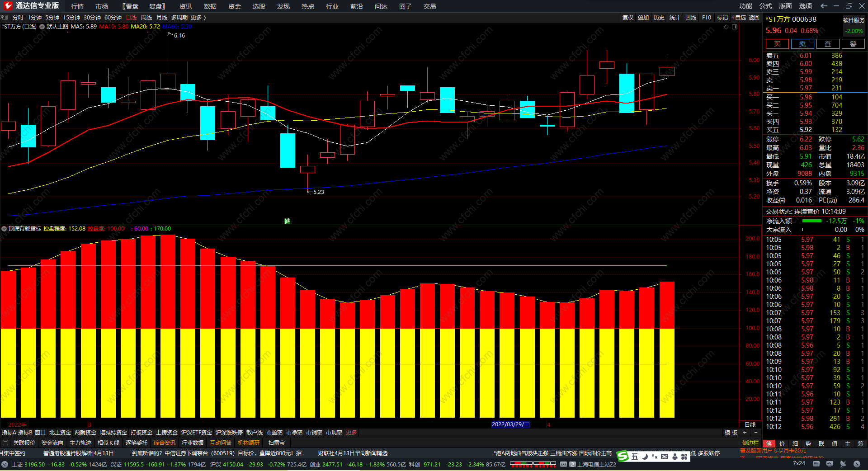Screen dimensions: 868x471
Task: Expand 更多 in the indicator tab row
Action: [x=351, y=433]
